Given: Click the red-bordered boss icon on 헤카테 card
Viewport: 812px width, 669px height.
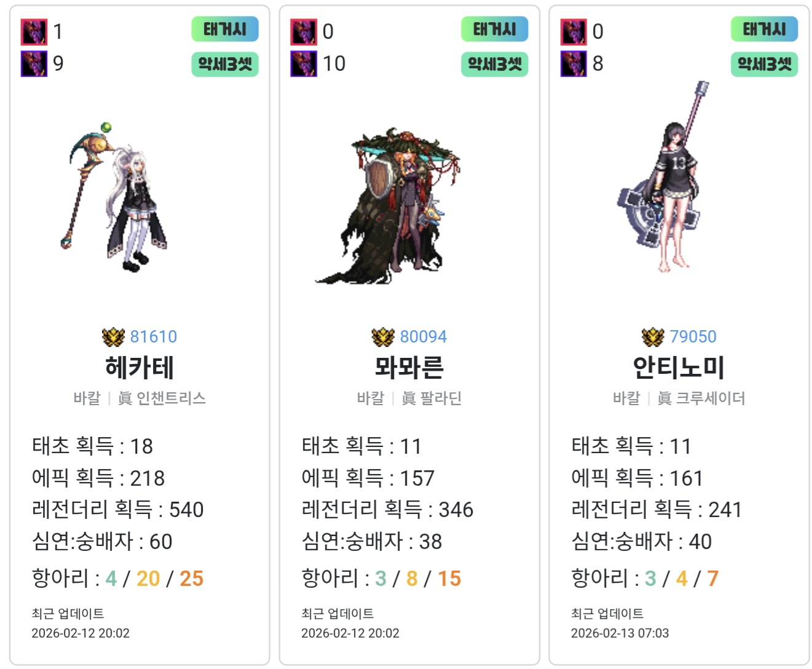Looking at the screenshot, I should click(x=34, y=32).
